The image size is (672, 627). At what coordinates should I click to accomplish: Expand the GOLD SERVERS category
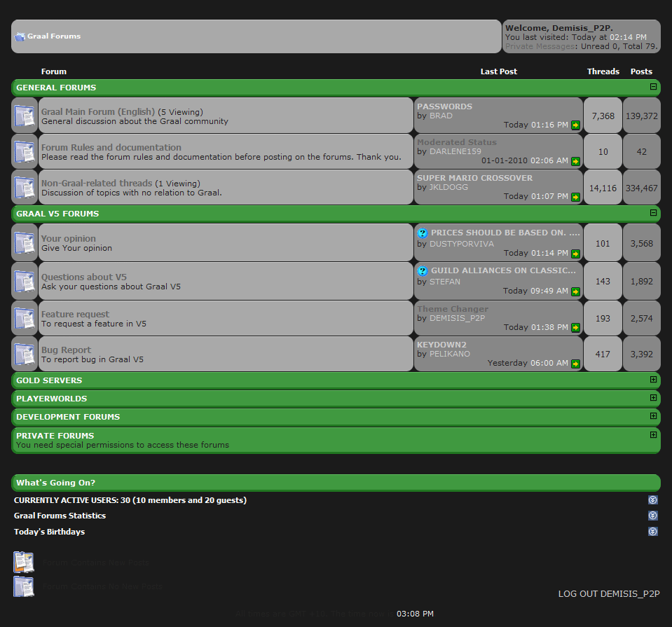(653, 379)
